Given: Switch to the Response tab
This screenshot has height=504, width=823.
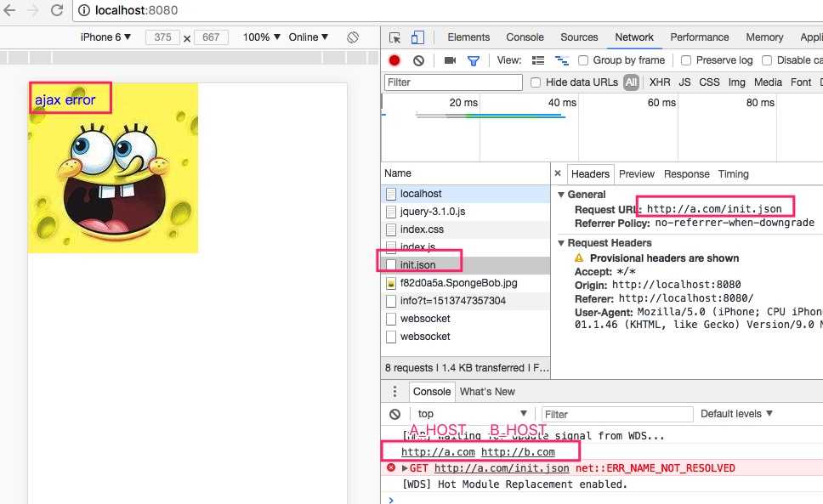Looking at the screenshot, I should click(x=686, y=174).
